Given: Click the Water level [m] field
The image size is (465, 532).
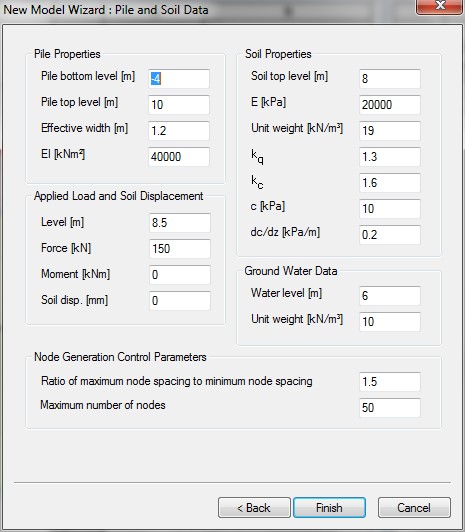Looking at the screenshot, I should [390, 296].
